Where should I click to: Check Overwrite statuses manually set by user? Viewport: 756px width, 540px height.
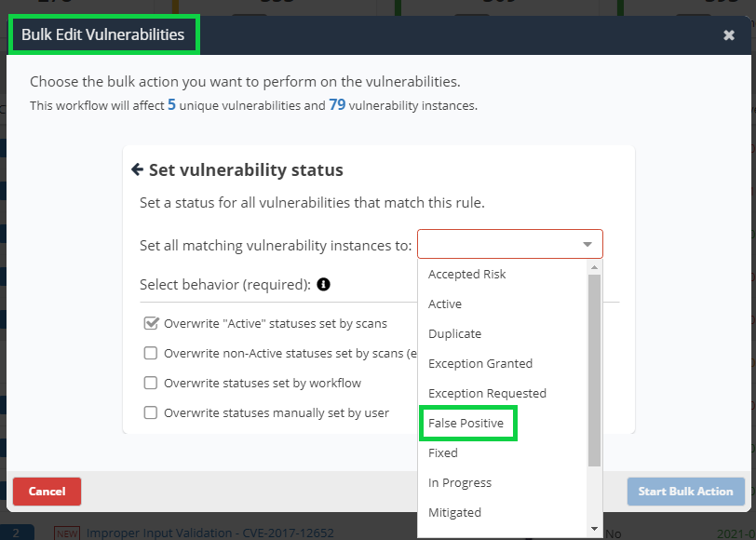click(x=151, y=412)
